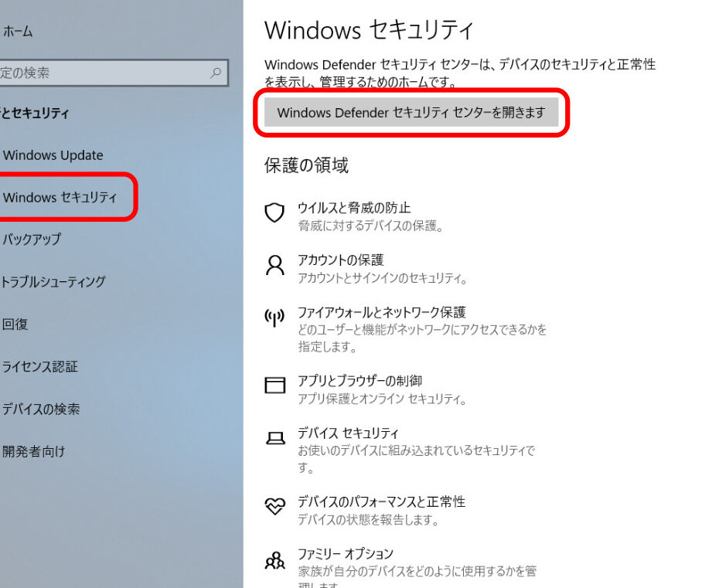Open バックアップ settings page
This screenshot has width=712, height=588.
coord(31,240)
